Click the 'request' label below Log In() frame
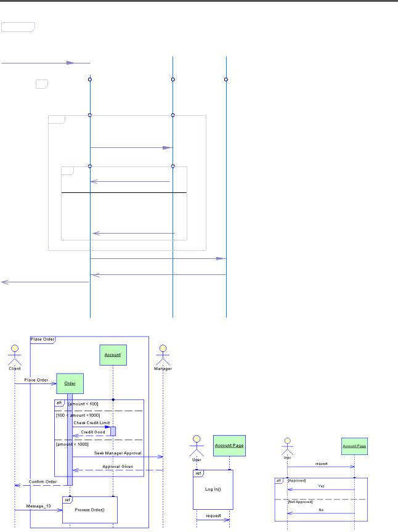Image resolution: width=398 pixels, height=532 pixels. click(x=213, y=516)
